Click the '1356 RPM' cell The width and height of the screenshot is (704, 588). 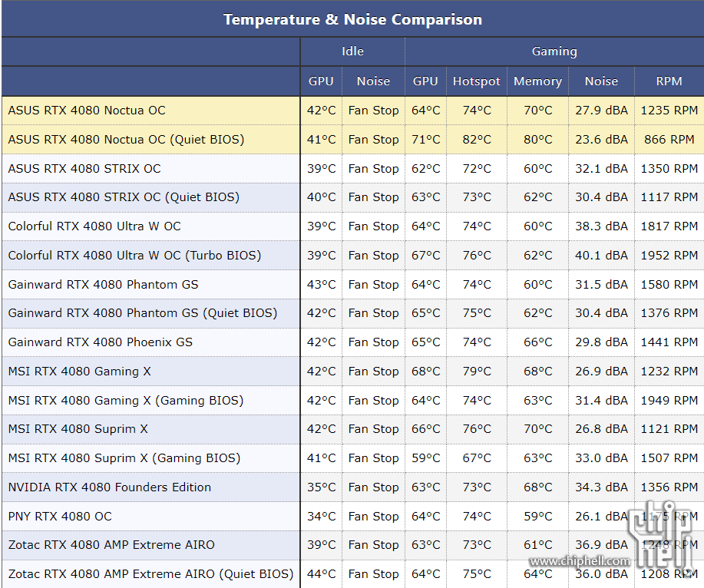click(x=669, y=487)
